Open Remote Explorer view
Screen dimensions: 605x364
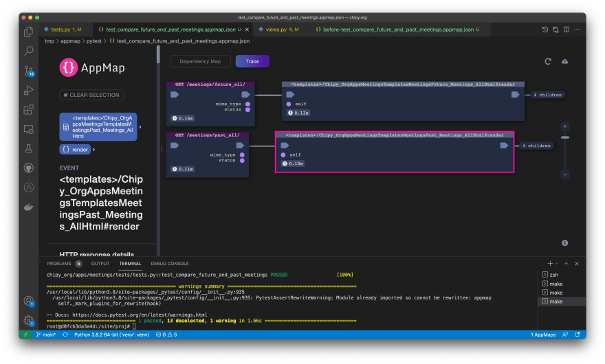(x=29, y=129)
